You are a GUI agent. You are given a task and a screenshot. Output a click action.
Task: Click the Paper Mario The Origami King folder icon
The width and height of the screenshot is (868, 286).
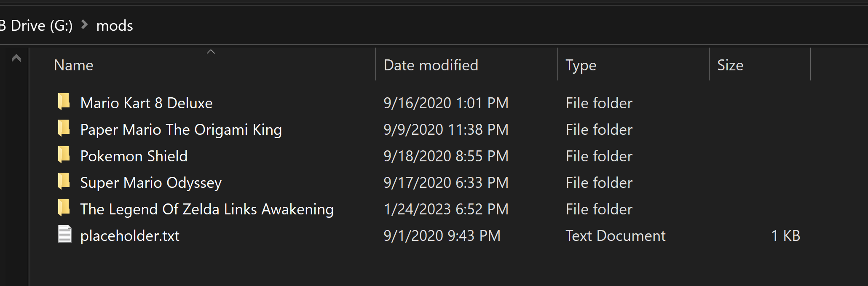[64, 128]
